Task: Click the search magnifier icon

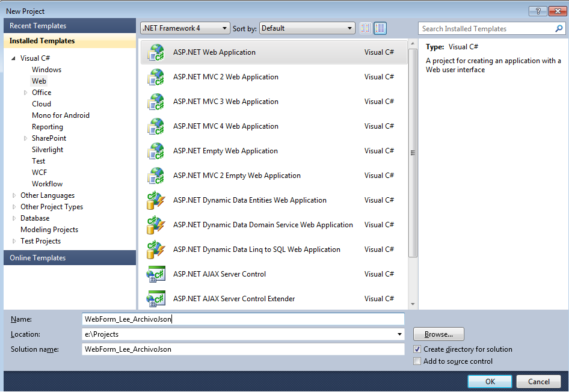Action: point(559,28)
